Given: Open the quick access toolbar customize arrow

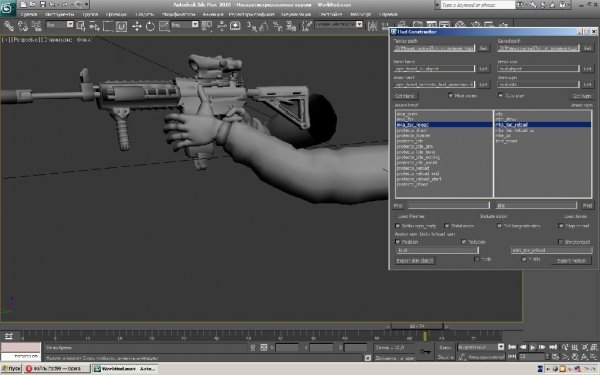Looking at the screenshot, I should 87,5.
